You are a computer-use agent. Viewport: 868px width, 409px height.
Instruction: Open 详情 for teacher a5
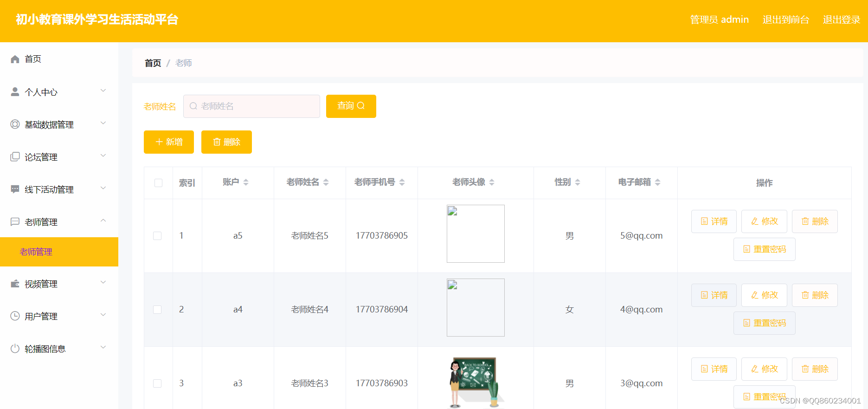pyautogui.click(x=714, y=221)
